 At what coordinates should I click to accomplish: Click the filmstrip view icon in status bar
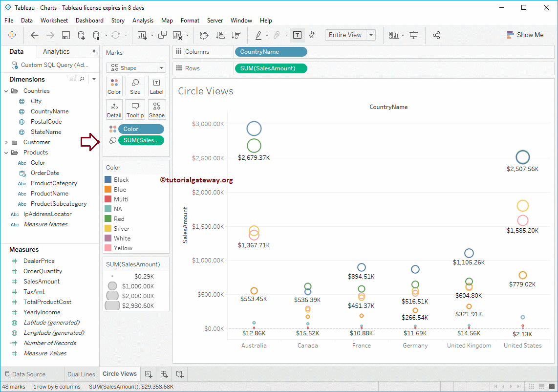[541, 386]
